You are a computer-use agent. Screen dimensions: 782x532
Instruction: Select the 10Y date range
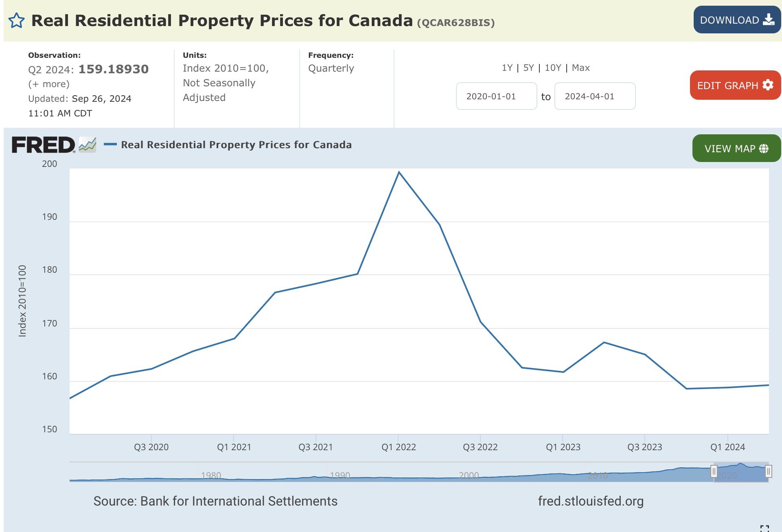[553, 68]
